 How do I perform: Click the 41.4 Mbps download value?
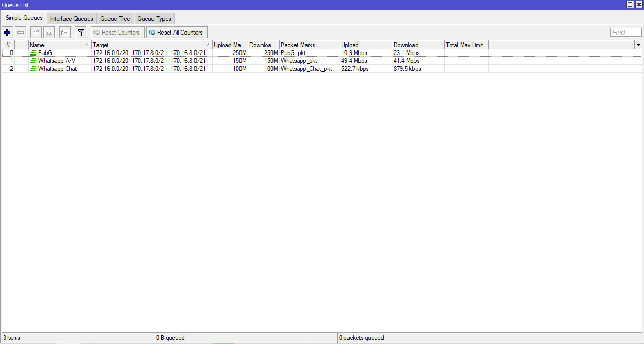pos(407,61)
